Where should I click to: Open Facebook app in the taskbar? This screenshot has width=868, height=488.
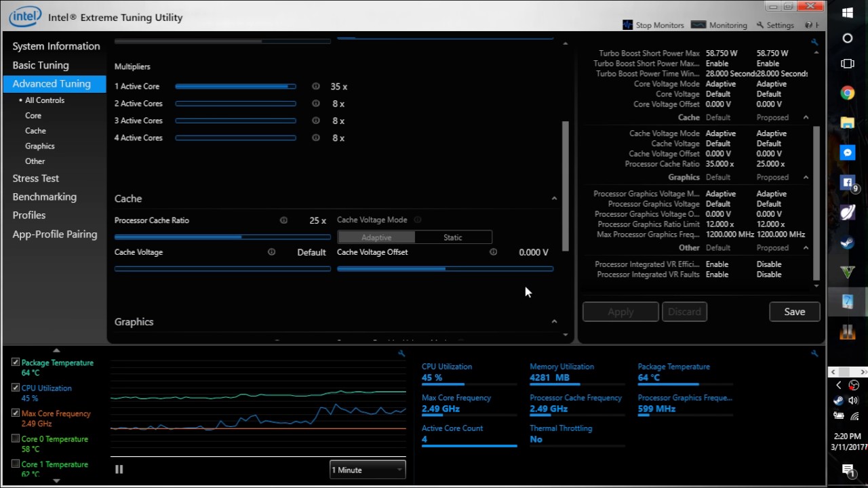tap(848, 183)
